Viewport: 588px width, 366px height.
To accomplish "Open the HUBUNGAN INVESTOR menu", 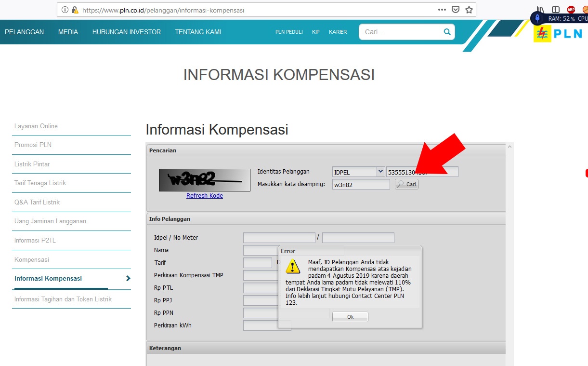I will pos(127,32).
